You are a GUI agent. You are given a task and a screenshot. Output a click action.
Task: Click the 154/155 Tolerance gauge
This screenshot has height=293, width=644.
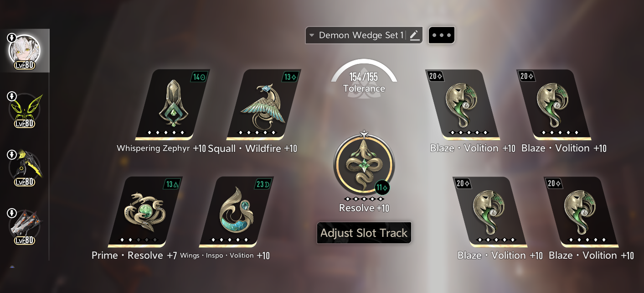point(364,77)
